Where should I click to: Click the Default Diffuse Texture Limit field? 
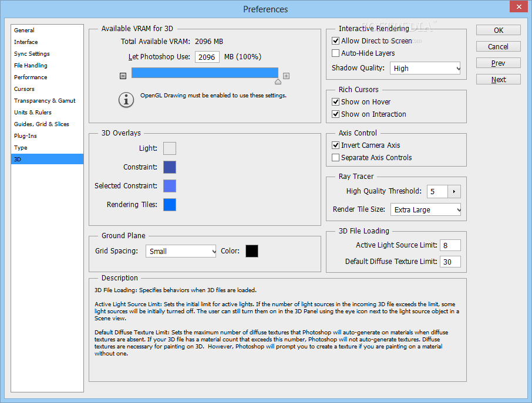(450, 262)
